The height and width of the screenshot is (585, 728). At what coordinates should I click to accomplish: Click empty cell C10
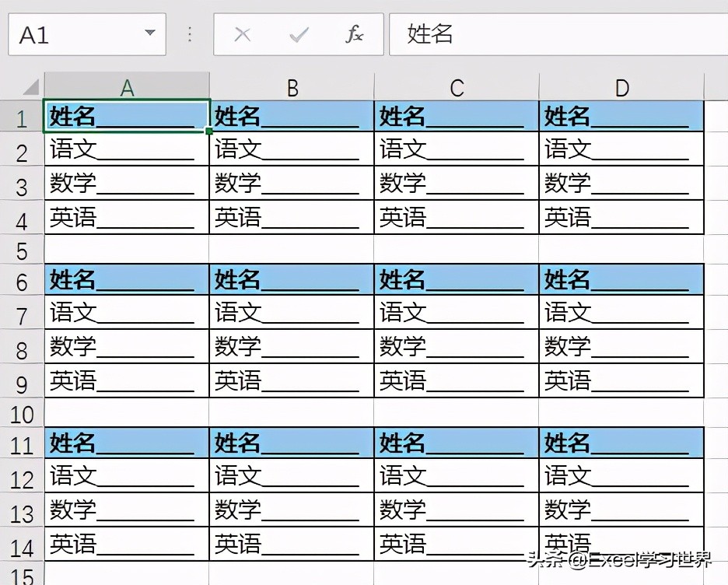(x=457, y=412)
